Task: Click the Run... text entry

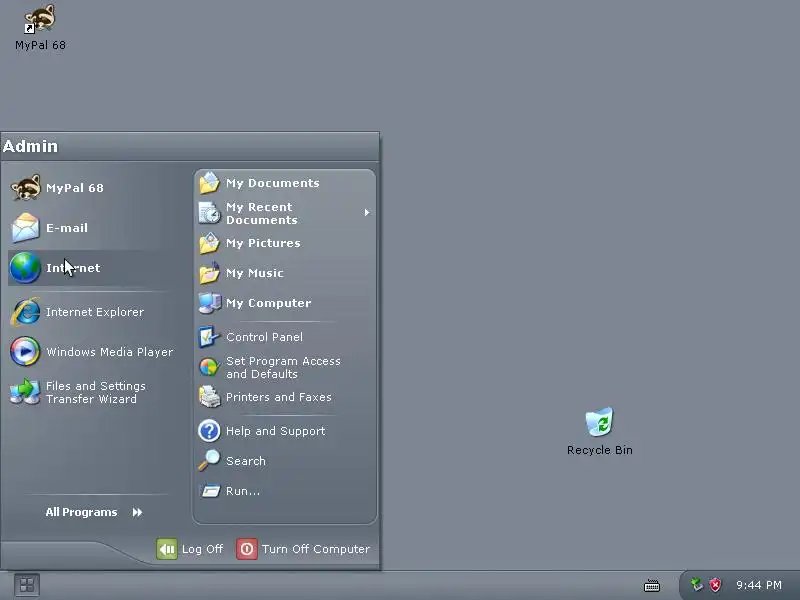Action: click(243, 491)
